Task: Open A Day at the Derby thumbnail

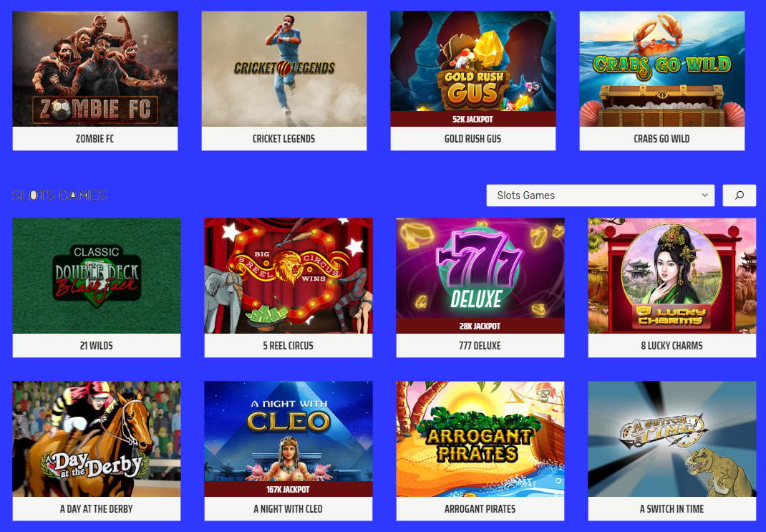Action: [x=97, y=439]
